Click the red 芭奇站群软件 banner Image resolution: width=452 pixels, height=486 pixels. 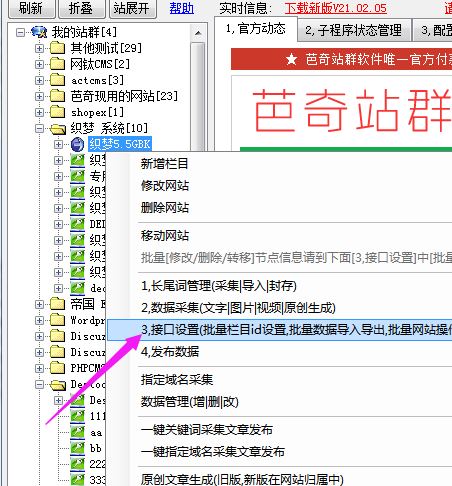(341, 59)
